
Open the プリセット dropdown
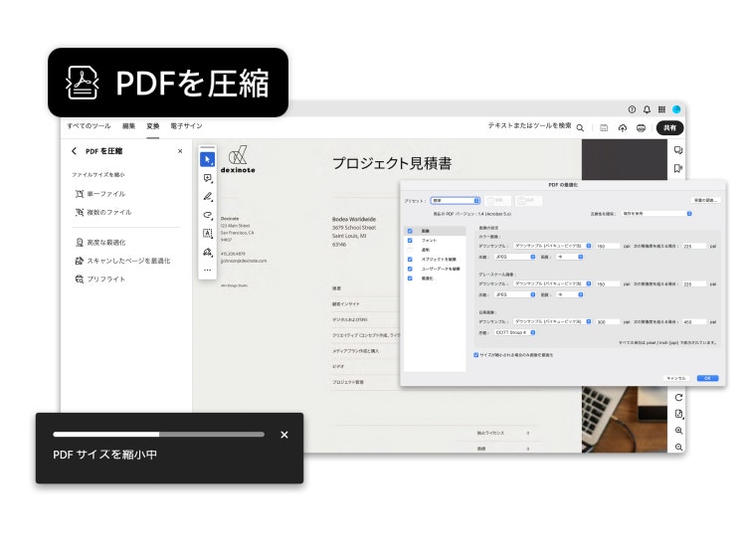455,201
